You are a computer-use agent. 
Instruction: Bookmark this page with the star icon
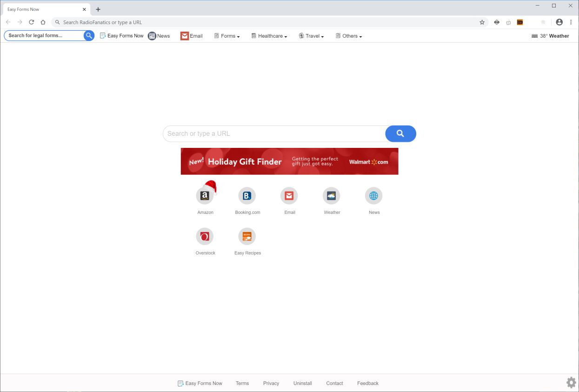click(482, 22)
